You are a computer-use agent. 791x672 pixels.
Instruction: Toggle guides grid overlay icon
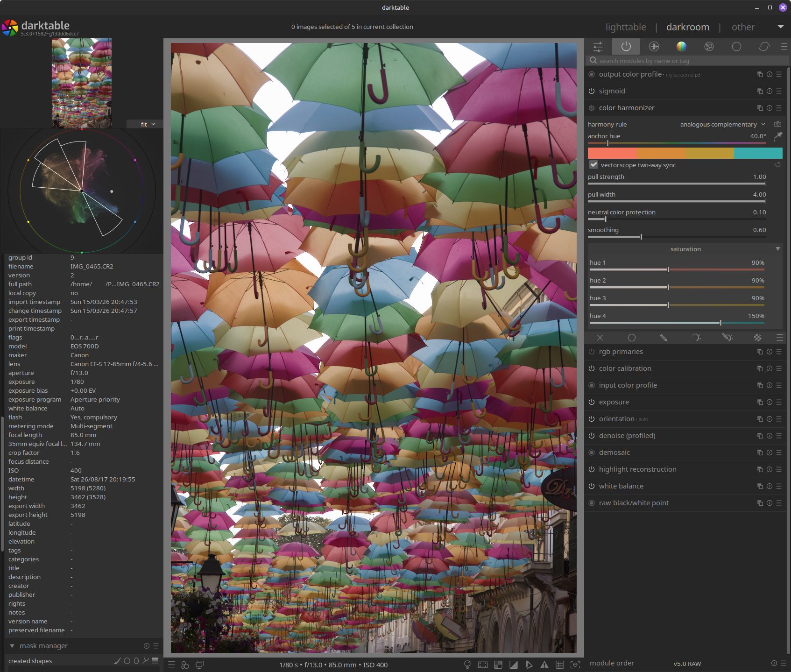click(x=560, y=665)
